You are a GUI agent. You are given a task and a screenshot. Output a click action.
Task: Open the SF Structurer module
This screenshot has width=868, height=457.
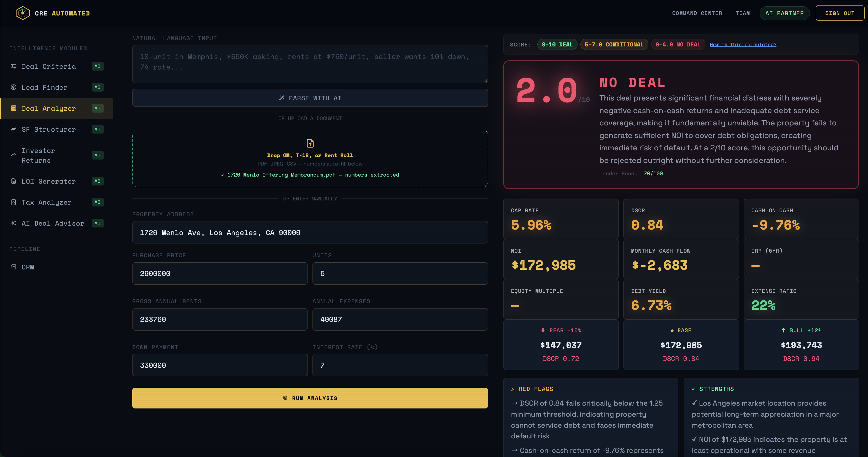coord(57,129)
